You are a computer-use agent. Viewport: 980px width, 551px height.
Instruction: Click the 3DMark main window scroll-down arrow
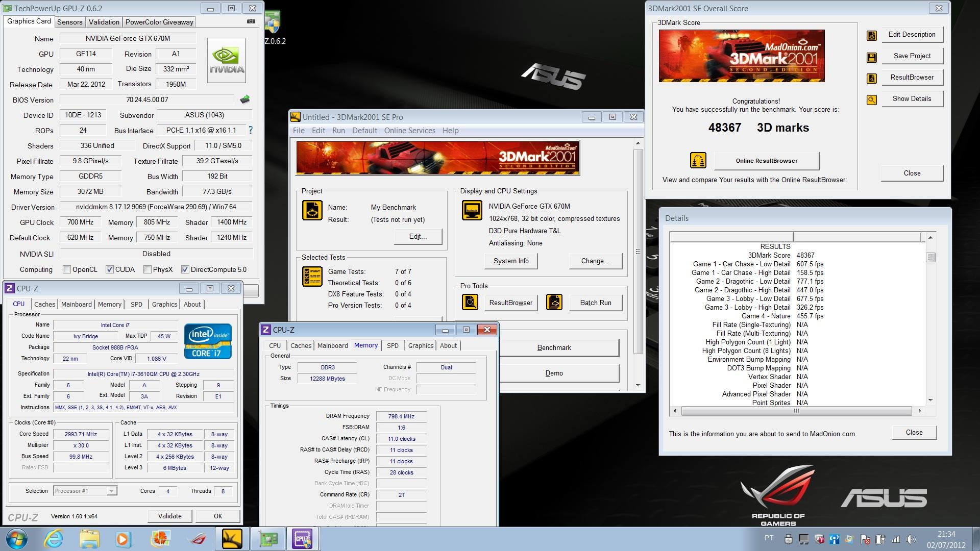(x=638, y=385)
